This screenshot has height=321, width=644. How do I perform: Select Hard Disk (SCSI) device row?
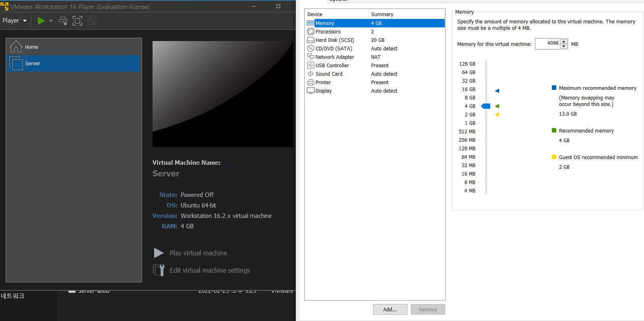point(375,40)
